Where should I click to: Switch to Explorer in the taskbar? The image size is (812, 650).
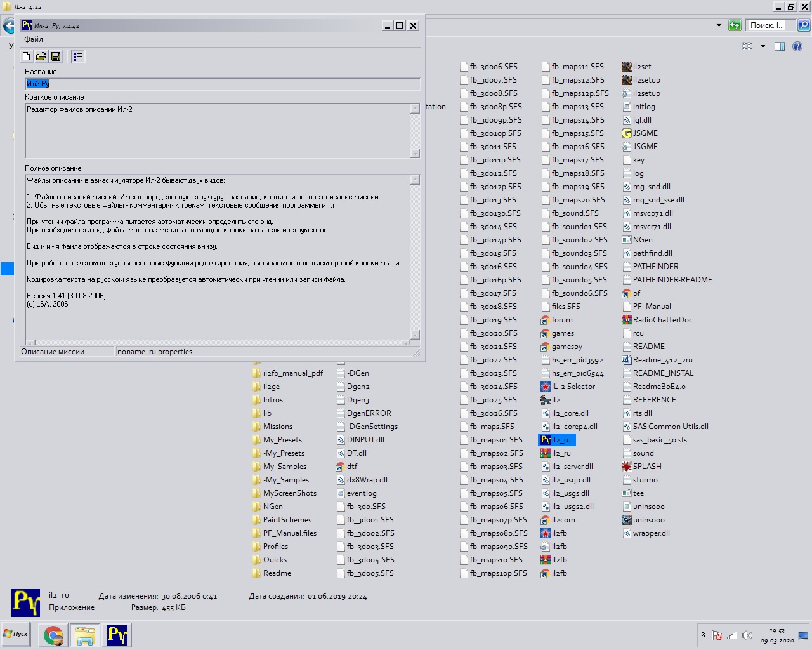click(85, 635)
